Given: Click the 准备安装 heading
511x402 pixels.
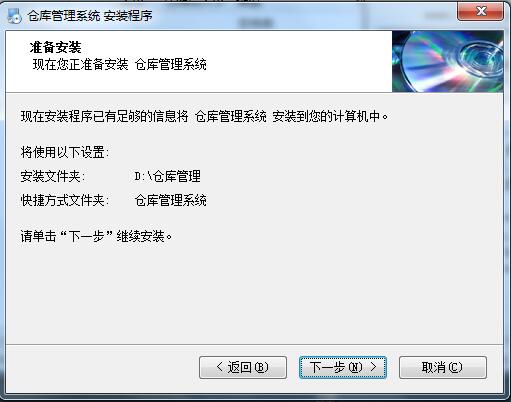Looking at the screenshot, I should click(55, 47).
